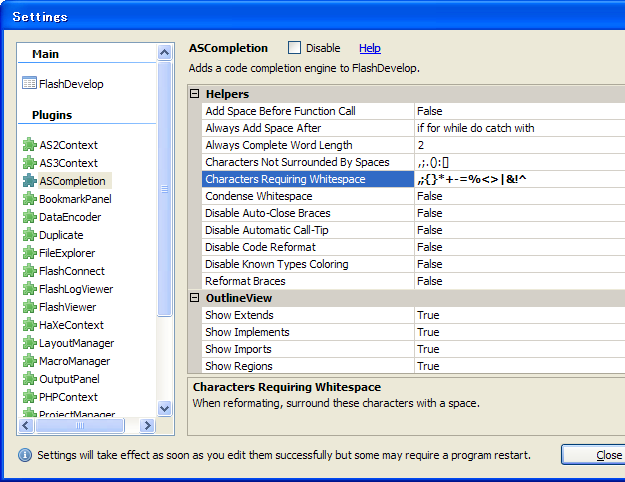625x482 pixels.
Task: Select the DataEncoder plugin entry
Action: [70, 216]
